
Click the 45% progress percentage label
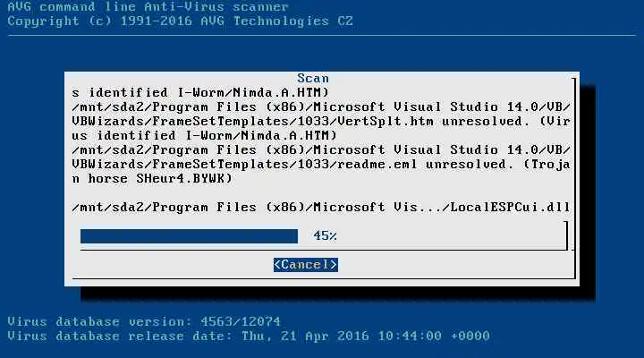coord(325,236)
